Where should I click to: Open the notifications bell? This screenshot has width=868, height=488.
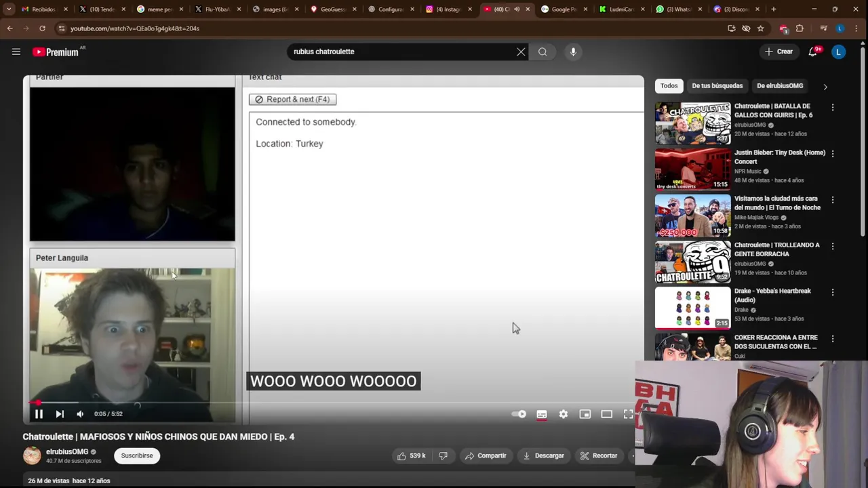tap(812, 52)
